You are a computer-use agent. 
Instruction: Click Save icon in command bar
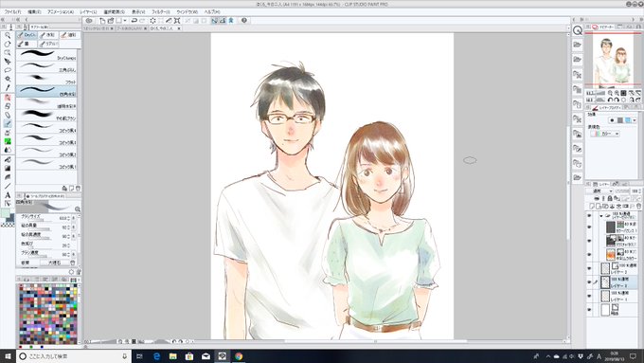click(118, 21)
